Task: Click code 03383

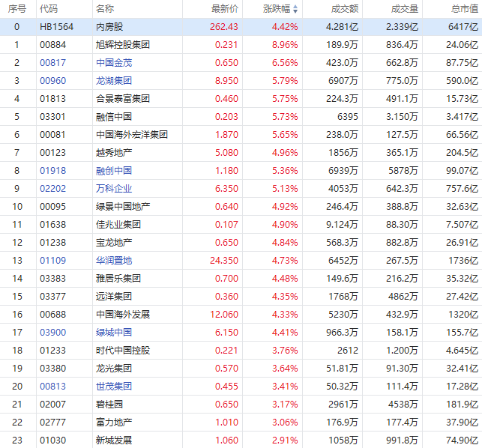Action: tap(53, 279)
